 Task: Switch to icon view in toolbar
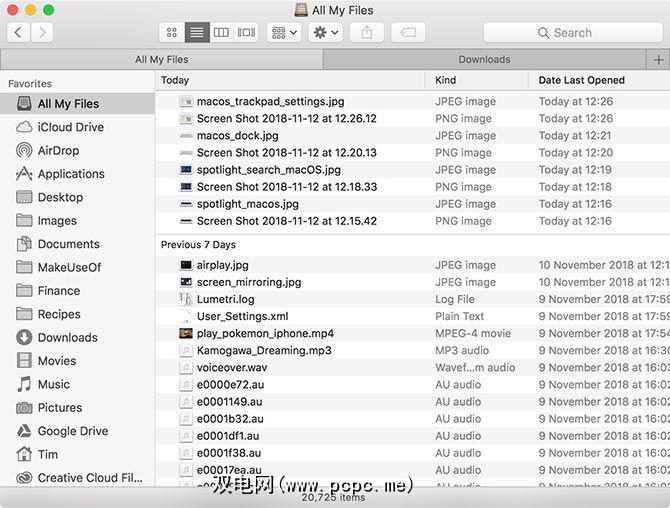tap(172, 33)
